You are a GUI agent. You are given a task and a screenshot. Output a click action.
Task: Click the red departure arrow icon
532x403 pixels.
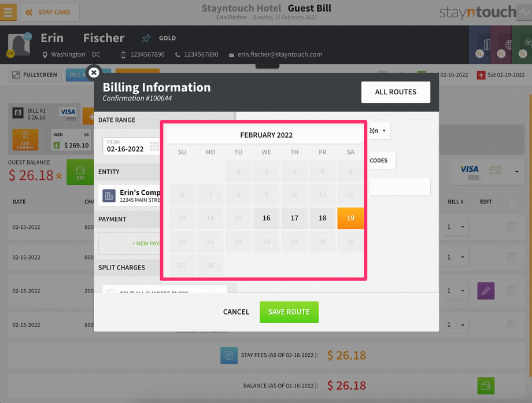point(481,75)
